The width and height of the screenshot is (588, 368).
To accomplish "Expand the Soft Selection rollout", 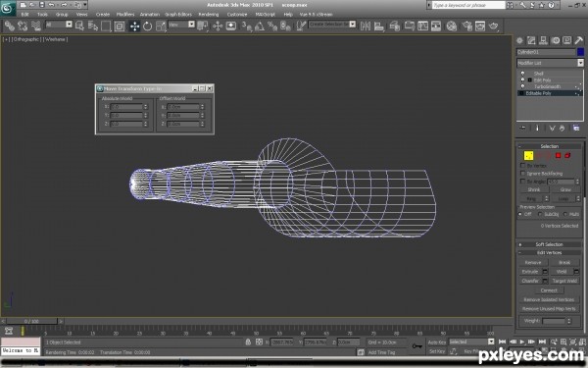I will click(550, 244).
